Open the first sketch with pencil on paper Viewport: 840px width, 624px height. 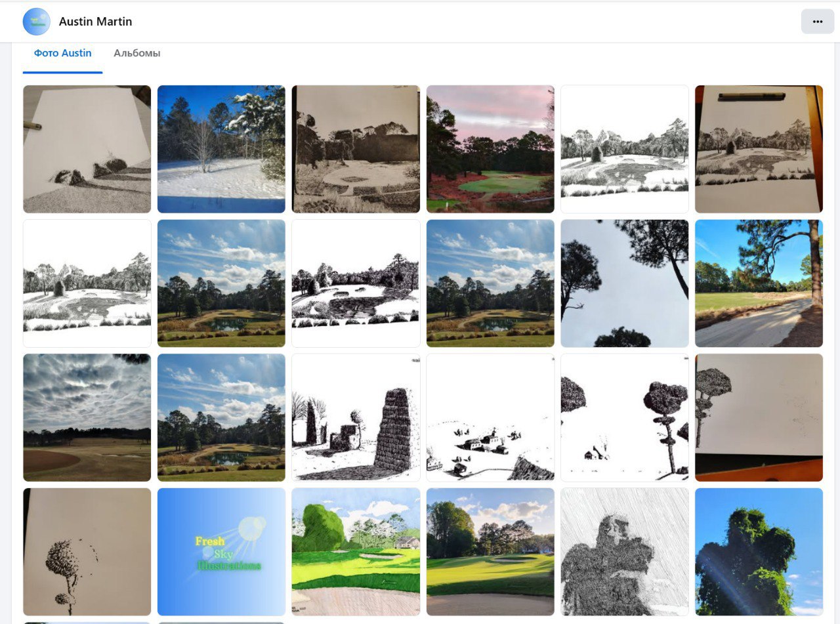87,149
